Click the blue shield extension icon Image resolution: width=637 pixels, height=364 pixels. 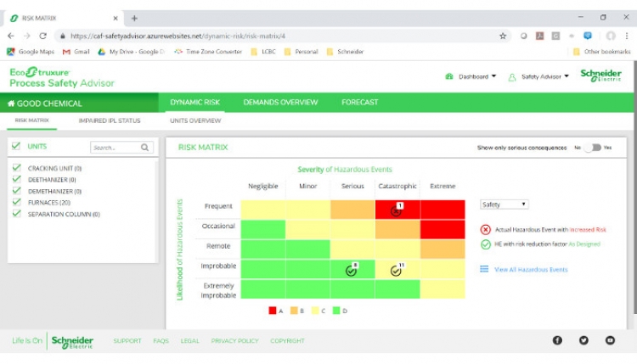click(588, 36)
